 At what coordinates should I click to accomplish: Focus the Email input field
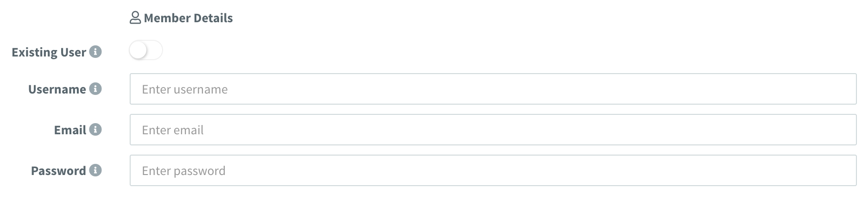tap(493, 130)
